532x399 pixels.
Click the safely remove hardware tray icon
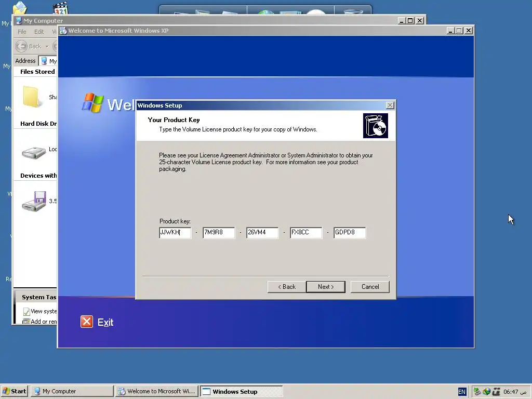pos(477,392)
